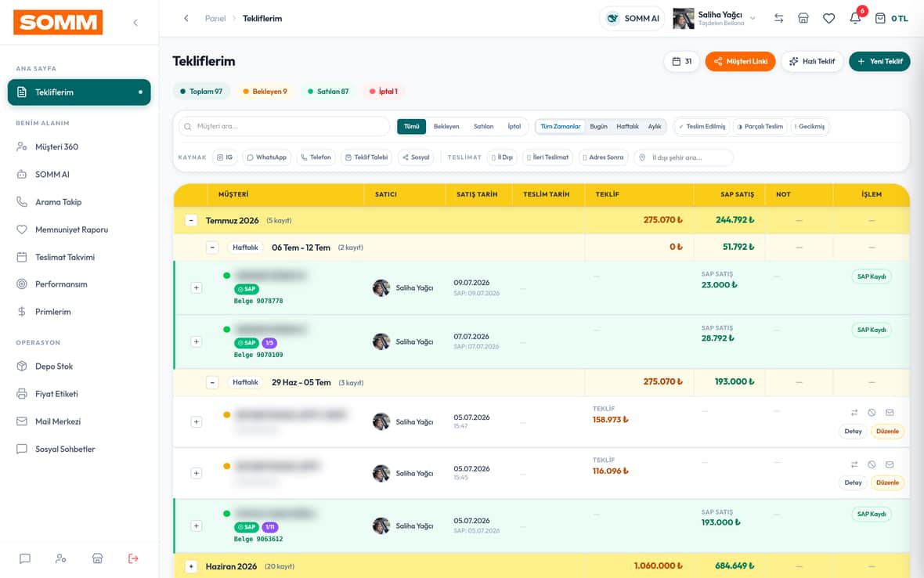Click the İptal 1 red status chip
924x578 pixels.
pyautogui.click(x=384, y=92)
